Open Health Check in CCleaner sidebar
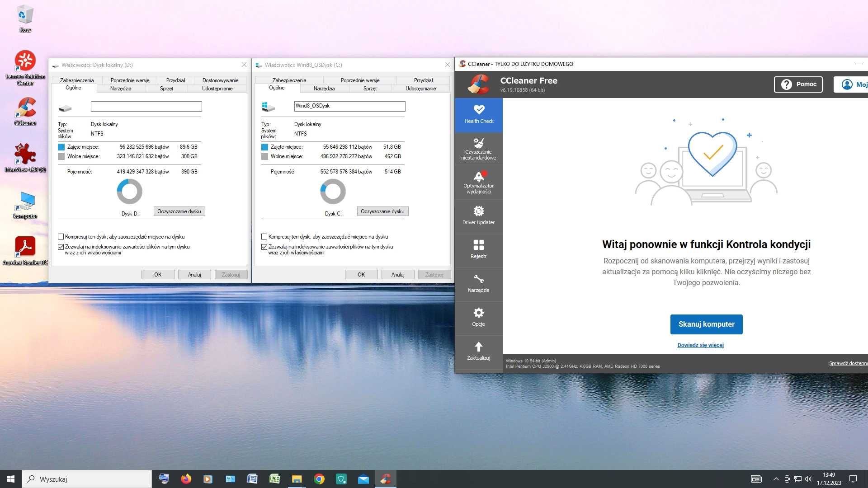This screenshot has width=868, height=488. (479, 115)
